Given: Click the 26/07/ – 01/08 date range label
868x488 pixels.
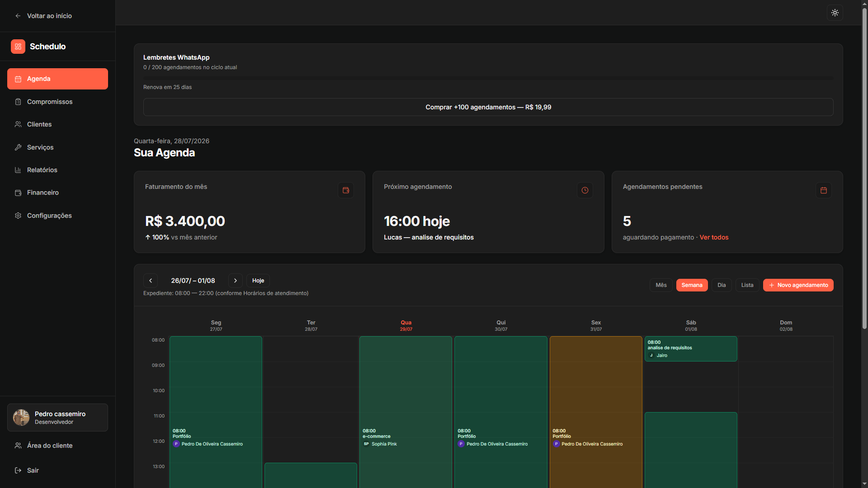Looking at the screenshot, I should click(193, 281).
